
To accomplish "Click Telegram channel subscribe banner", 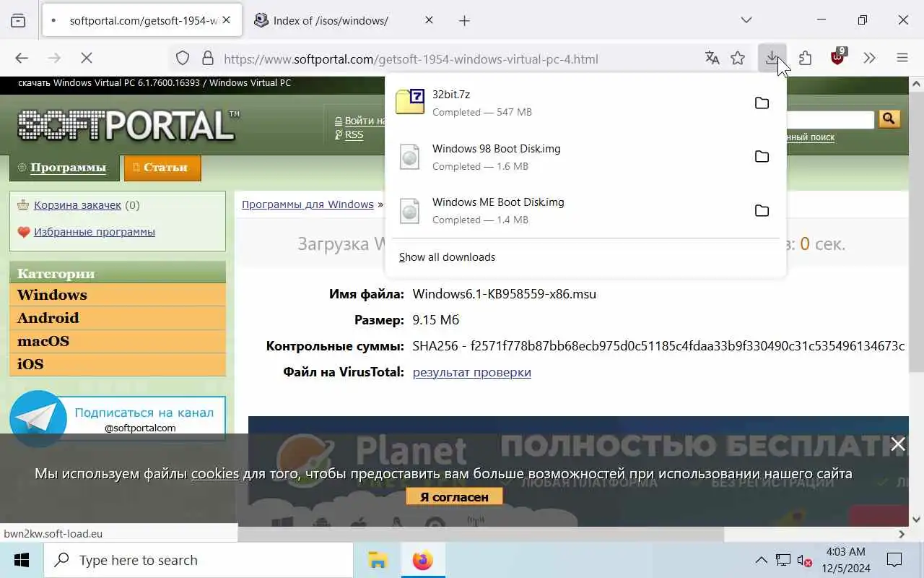I will (118, 418).
